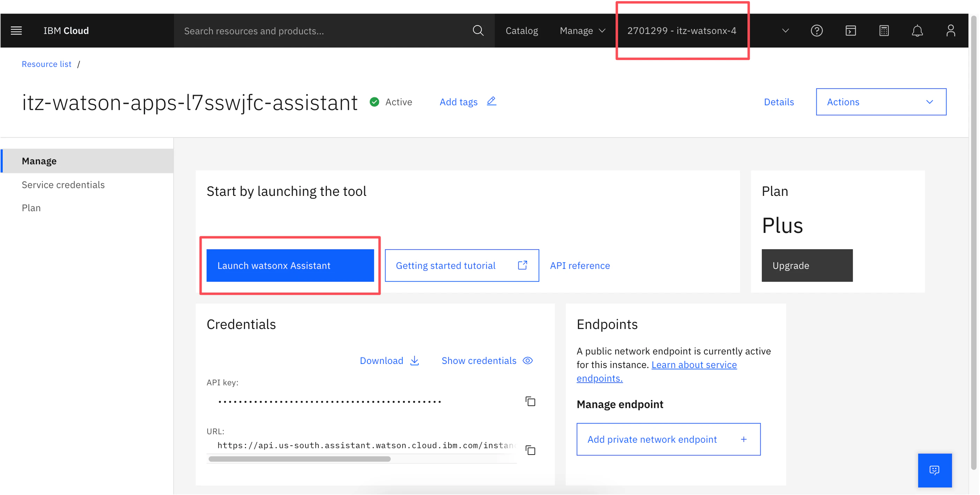Copy the URL credential value
Viewport: 980px width, 495px height.
[x=530, y=450]
